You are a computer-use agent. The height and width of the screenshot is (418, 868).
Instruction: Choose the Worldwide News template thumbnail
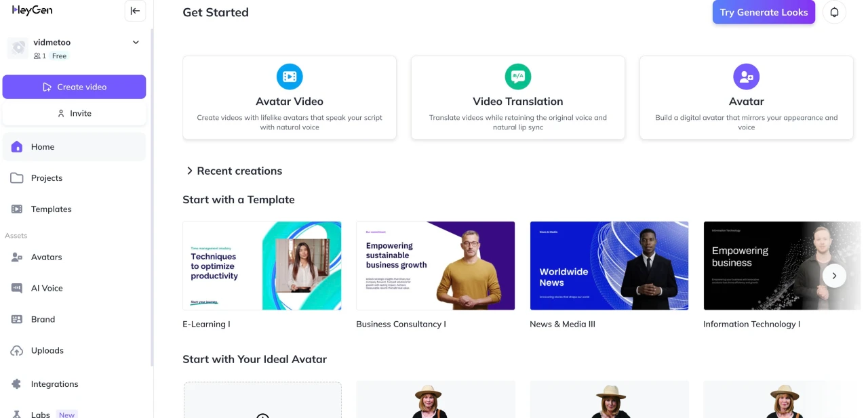609,266
